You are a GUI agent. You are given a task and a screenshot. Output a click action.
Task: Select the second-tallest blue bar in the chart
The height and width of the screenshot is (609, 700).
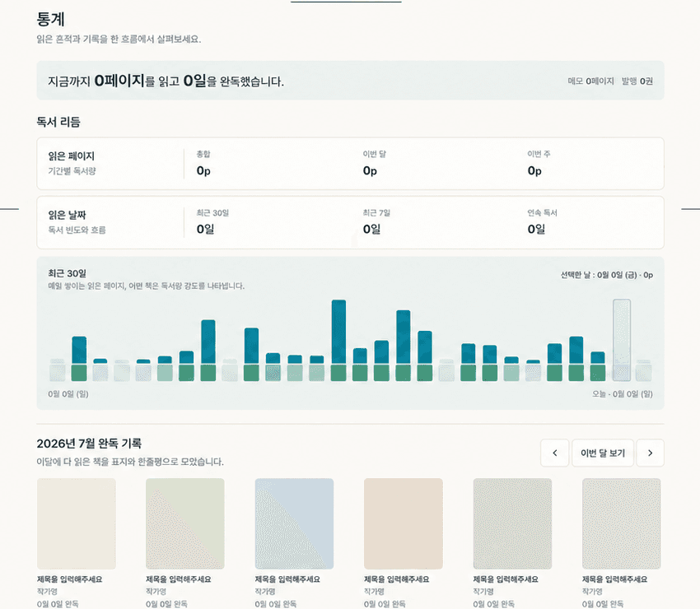[x=404, y=346]
